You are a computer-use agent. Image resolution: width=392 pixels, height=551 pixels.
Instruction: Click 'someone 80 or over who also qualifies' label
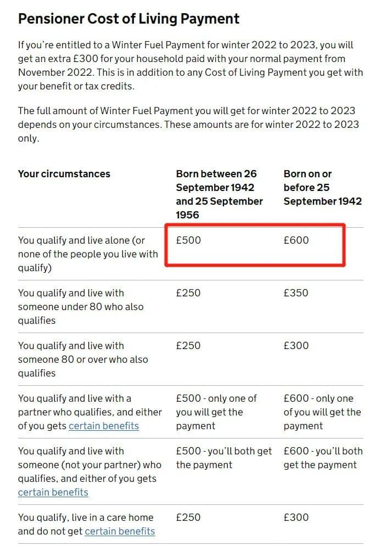[x=83, y=359]
